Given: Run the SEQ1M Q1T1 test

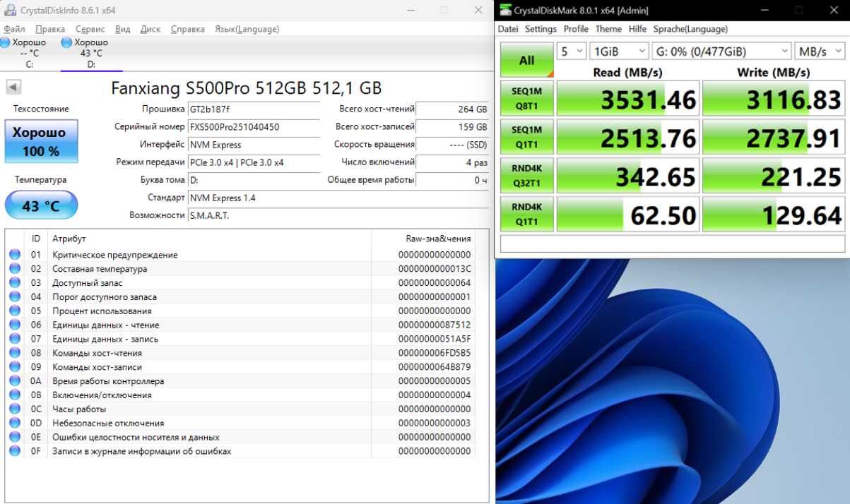Looking at the screenshot, I should click(527, 137).
